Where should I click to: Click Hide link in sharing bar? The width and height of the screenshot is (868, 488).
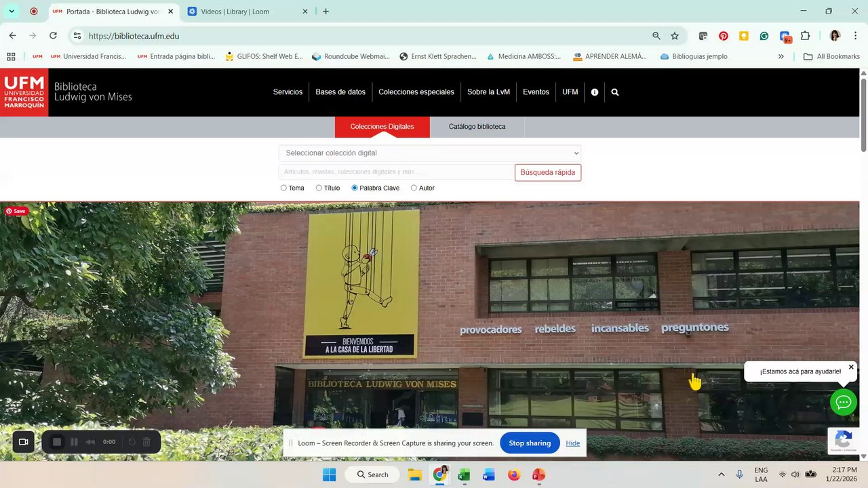click(573, 443)
